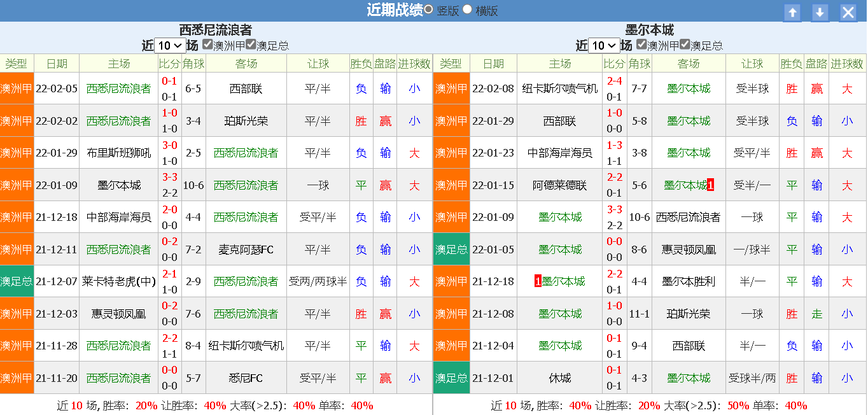Open 休城 team link

pyautogui.click(x=560, y=378)
